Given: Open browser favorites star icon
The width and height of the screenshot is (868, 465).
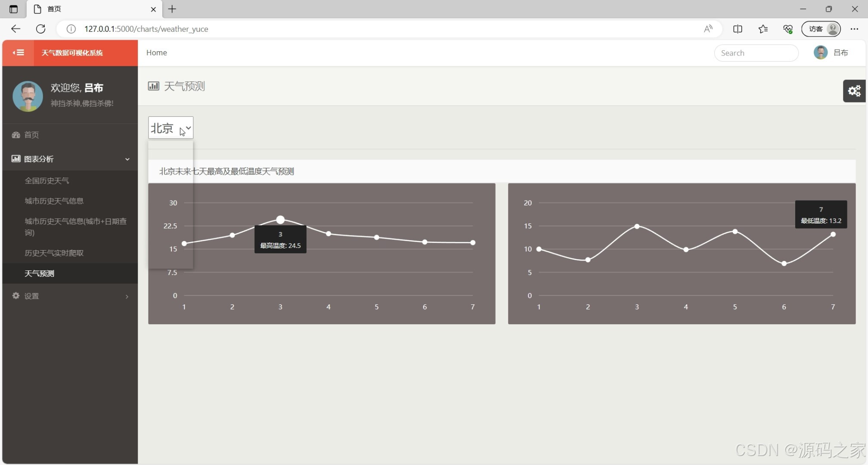Looking at the screenshot, I should coord(763,29).
